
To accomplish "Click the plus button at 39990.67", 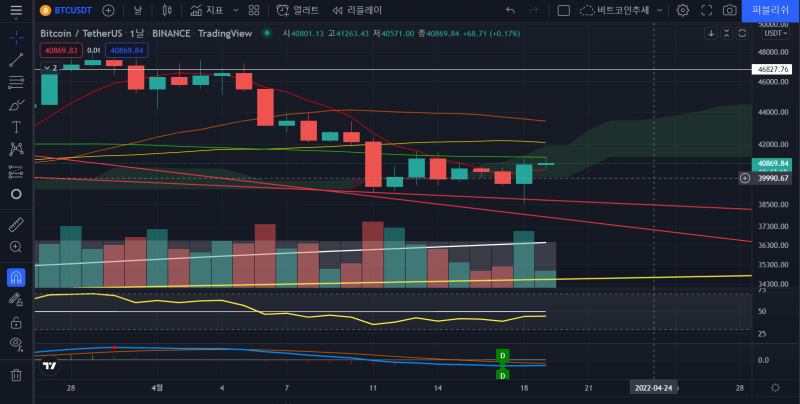I will (745, 178).
